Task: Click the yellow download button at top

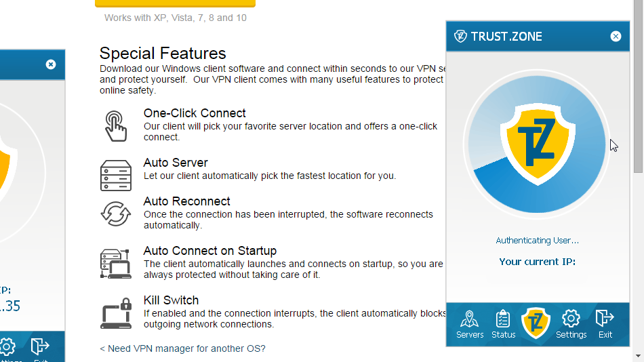Action: point(175,3)
